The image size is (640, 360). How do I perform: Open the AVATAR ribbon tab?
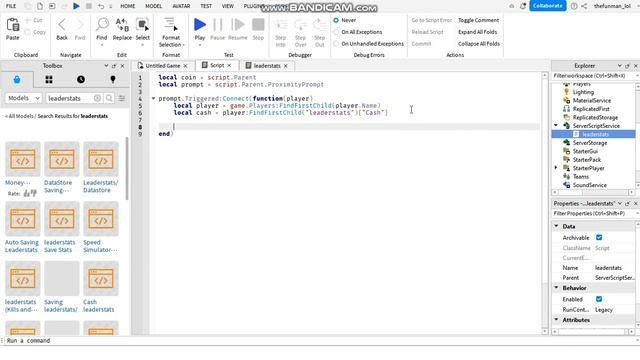coord(181,6)
